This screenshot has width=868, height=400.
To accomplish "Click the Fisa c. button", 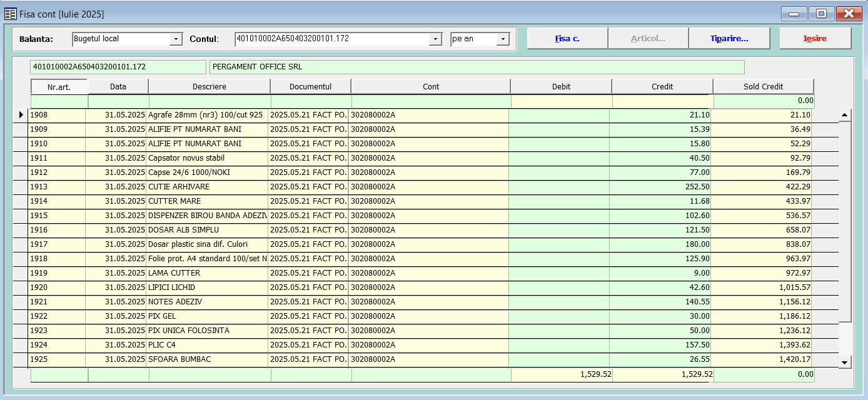I will point(567,39).
